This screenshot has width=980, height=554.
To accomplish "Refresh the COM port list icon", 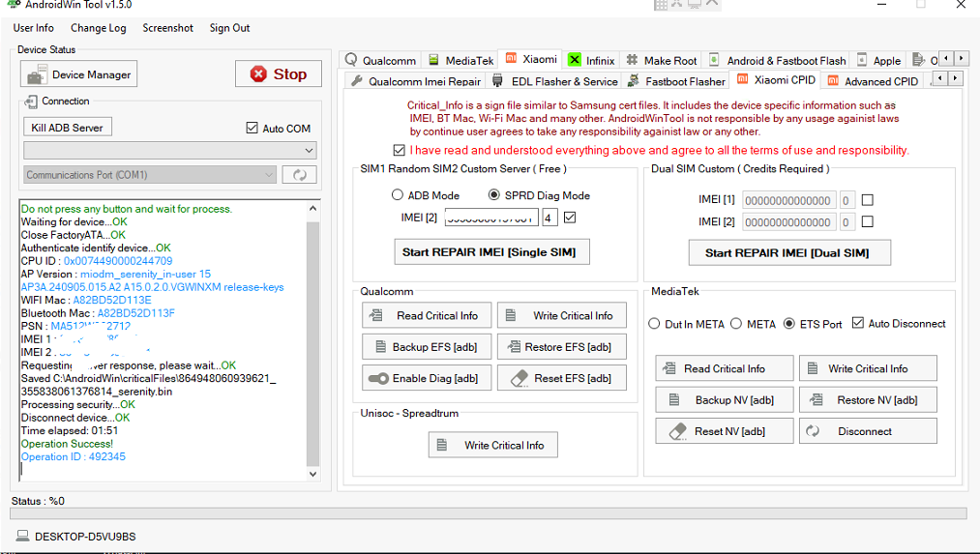I will coord(299,175).
